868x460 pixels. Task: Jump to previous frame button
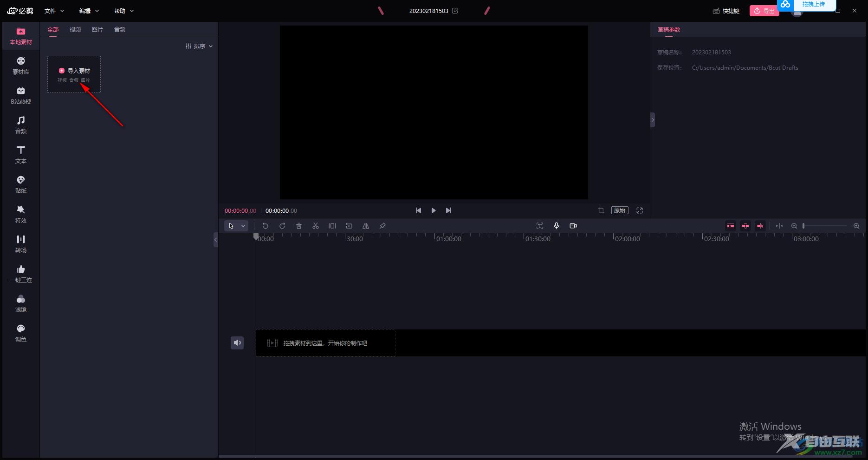tap(419, 210)
